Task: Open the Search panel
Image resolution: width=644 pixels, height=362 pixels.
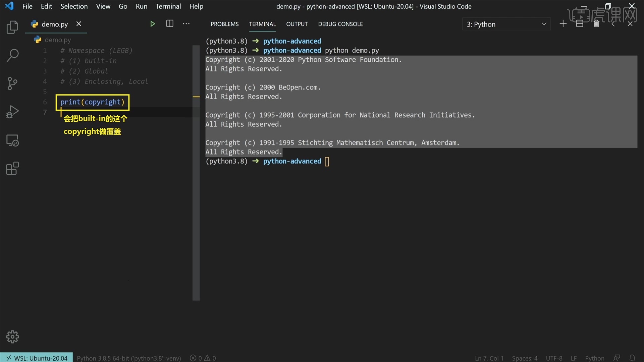Action: [x=12, y=55]
